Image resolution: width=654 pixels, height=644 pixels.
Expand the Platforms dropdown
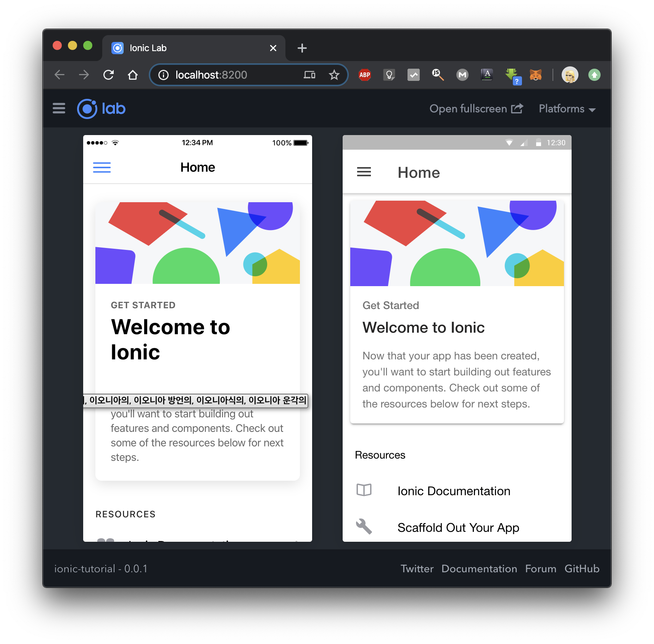pyautogui.click(x=567, y=109)
